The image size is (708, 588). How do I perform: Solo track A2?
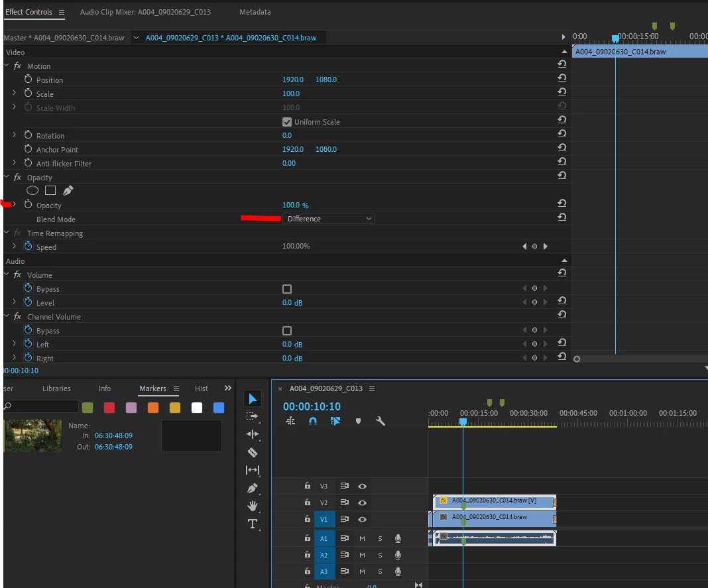pos(381,555)
